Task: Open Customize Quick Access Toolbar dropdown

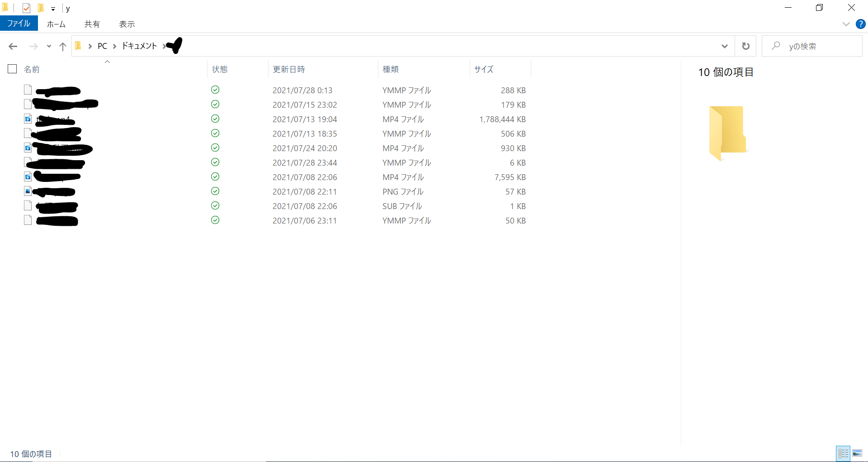Action: pyautogui.click(x=53, y=9)
